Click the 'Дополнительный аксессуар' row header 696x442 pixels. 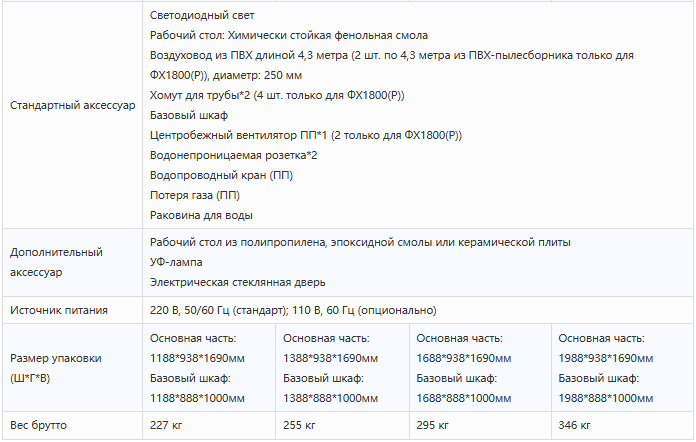(x=56, y=262)
